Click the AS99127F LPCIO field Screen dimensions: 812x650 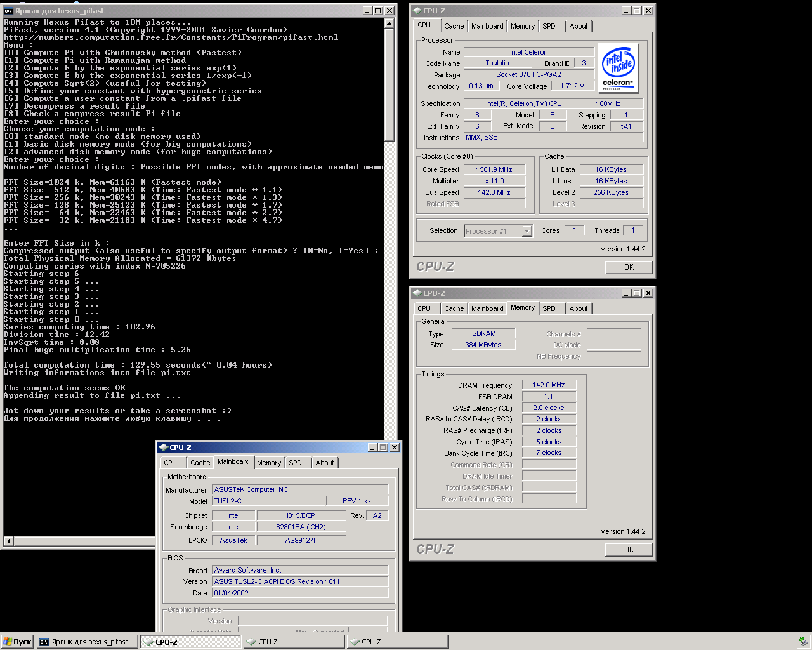[x=301, y=540]
